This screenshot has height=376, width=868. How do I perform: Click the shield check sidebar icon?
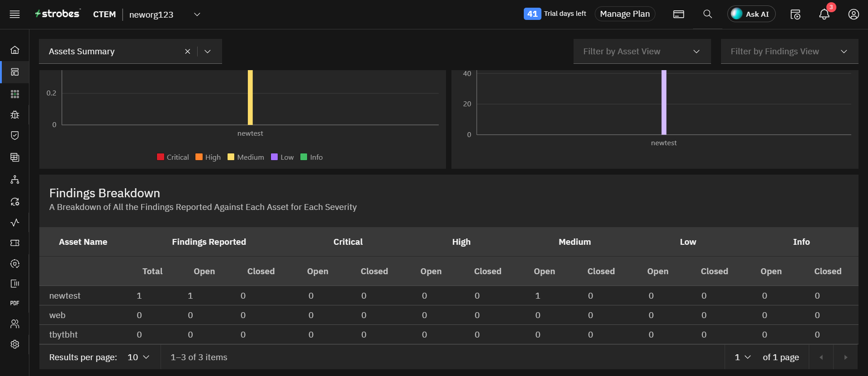(x=15, y=135)
